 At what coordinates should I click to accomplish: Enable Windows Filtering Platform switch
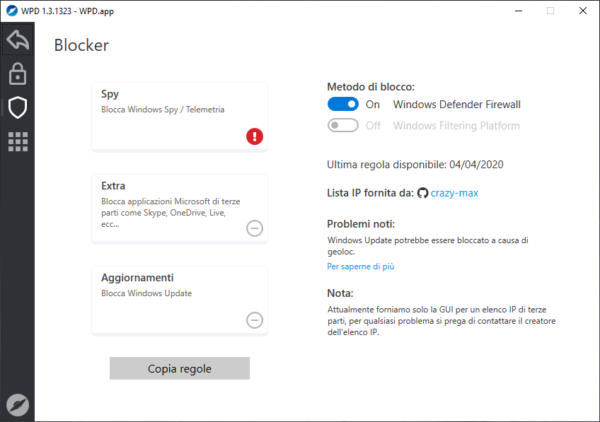coord(343,125)
